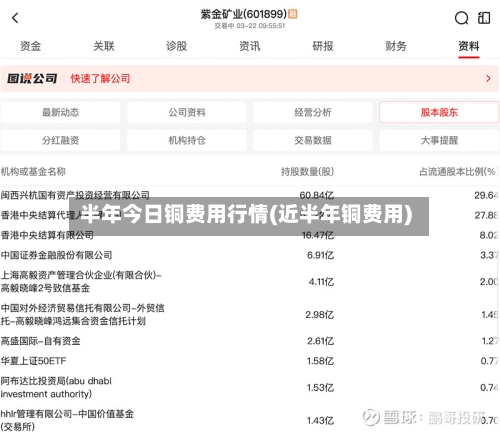
Task: Switch to the 诊股 tab
Action: click(x=176, y=46)
